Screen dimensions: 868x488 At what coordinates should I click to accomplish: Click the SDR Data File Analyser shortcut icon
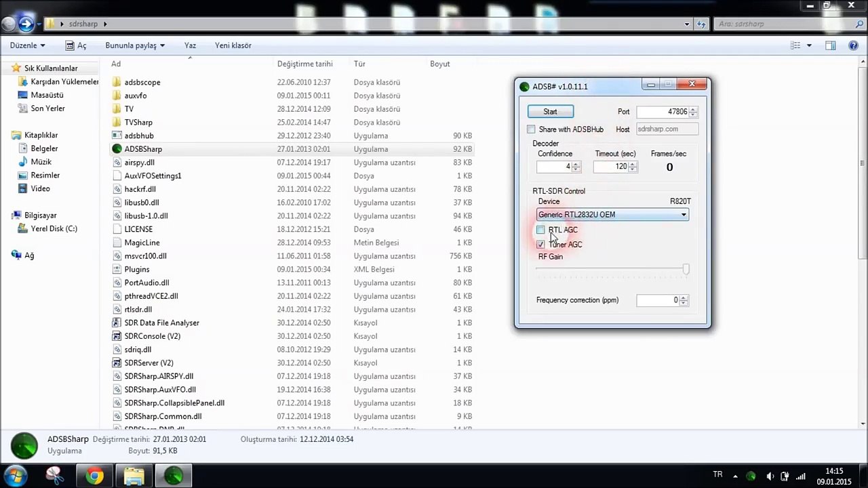pos(117,323)
